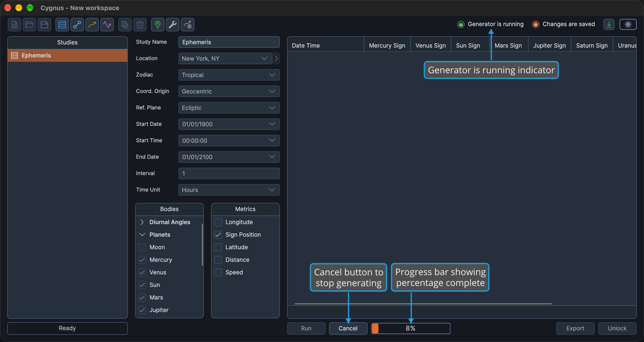
Task: Add an ephemeris table study
Action: [62, 25]
